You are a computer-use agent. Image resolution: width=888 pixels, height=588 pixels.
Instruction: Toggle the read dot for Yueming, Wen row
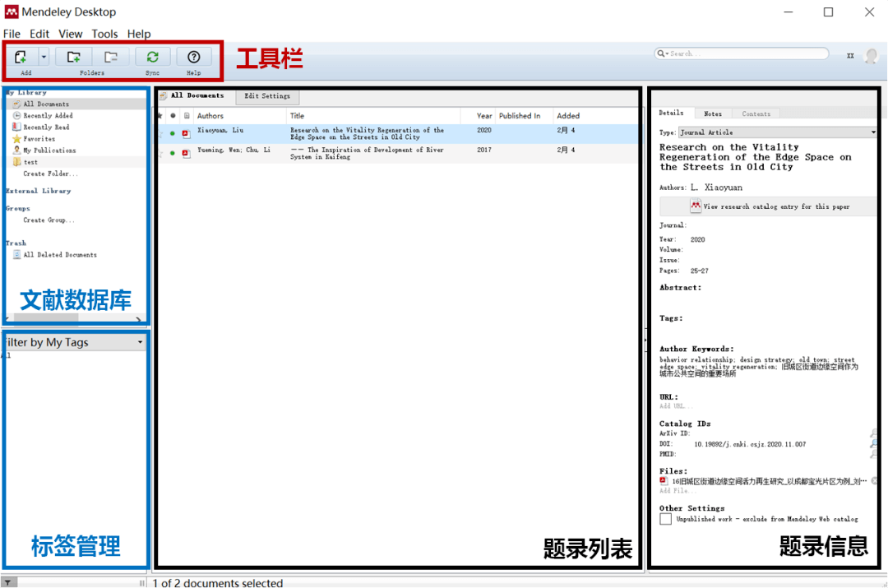(173, 154)
